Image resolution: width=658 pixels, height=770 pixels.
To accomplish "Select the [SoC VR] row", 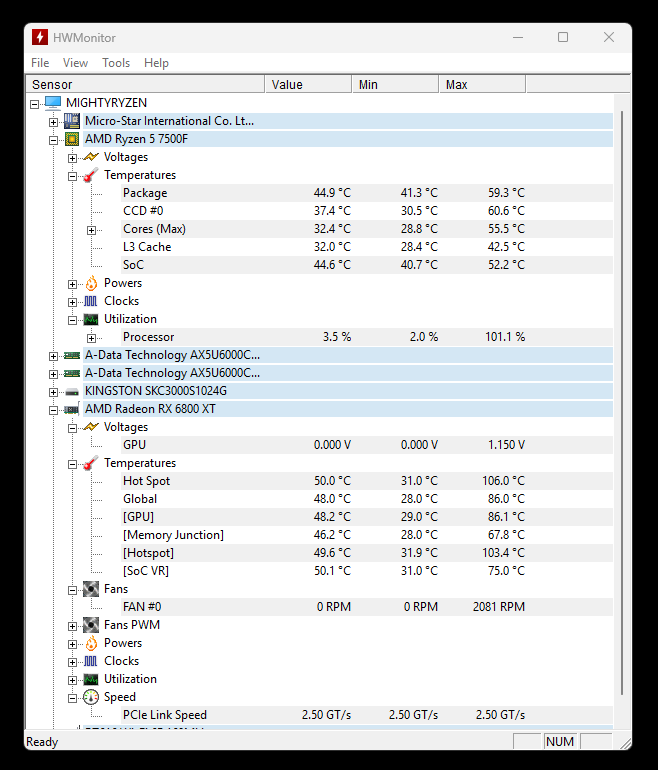I will coord(367,571).
